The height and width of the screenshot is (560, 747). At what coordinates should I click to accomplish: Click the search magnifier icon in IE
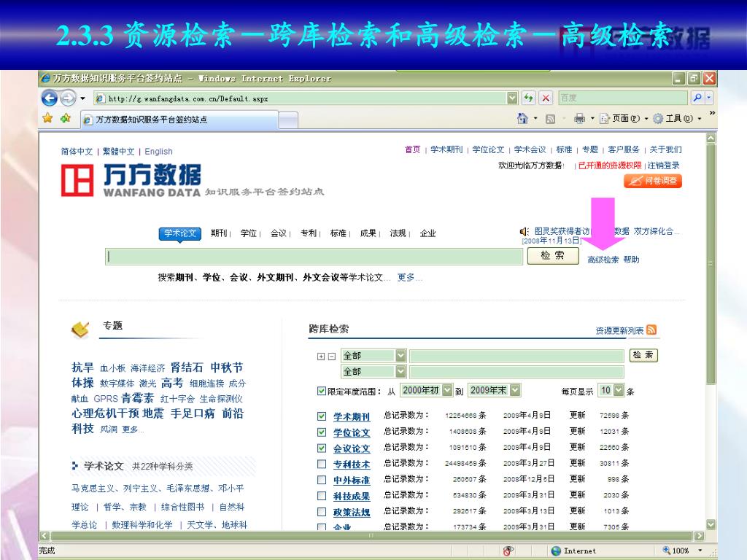point(697,98)
